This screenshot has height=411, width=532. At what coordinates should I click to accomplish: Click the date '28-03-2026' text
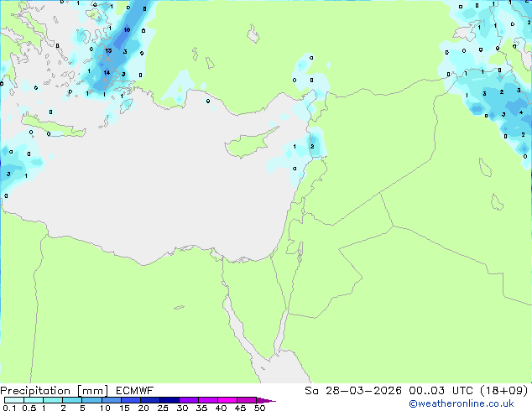[363, 391]
